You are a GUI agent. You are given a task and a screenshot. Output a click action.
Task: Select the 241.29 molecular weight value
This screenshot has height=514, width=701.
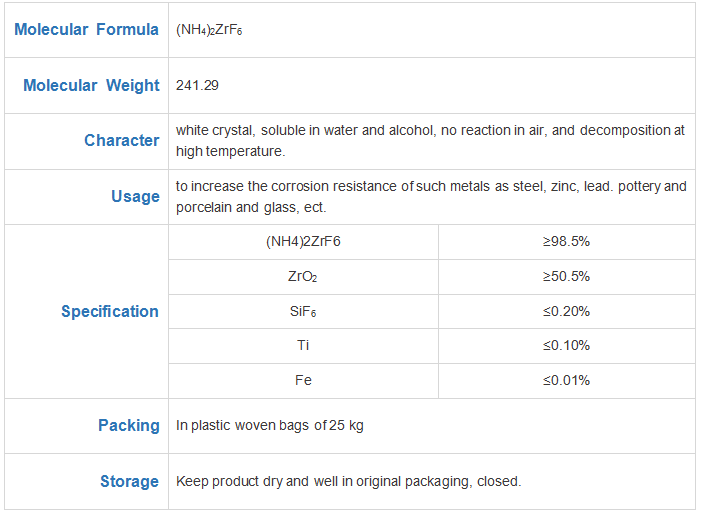[197, 85]
